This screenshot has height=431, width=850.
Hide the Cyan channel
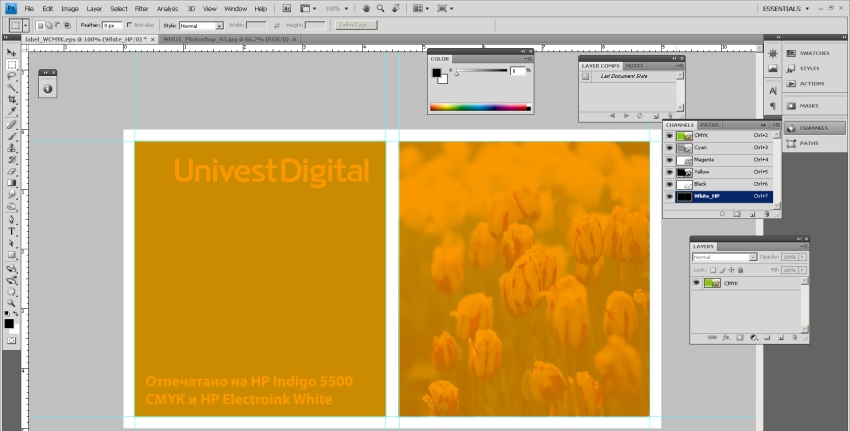click(669, 147)
